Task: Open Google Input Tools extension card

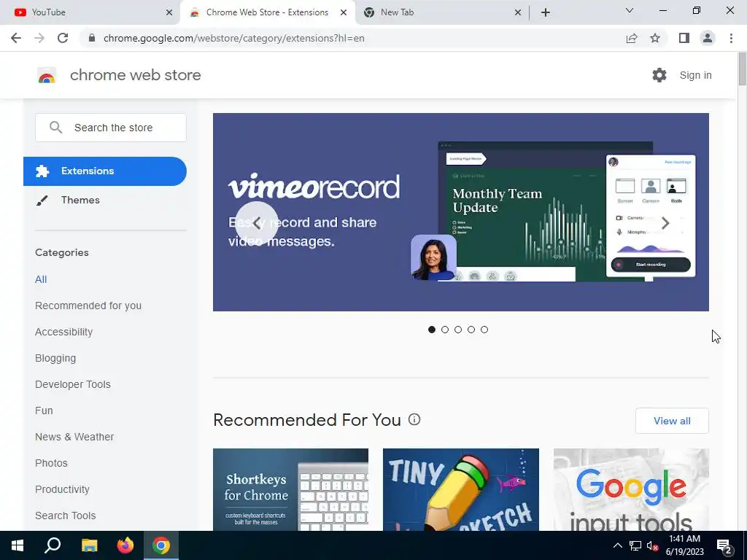Action: [x=631, y=489]
